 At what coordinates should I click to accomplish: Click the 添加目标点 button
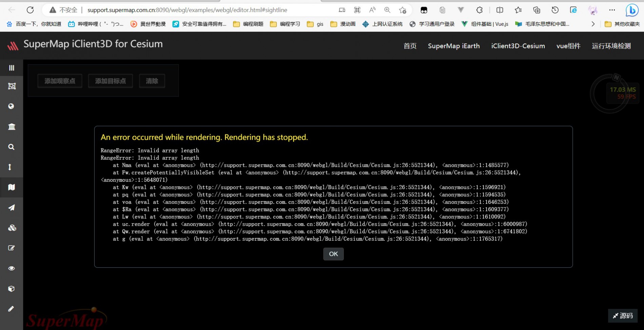tap(110, 81)
